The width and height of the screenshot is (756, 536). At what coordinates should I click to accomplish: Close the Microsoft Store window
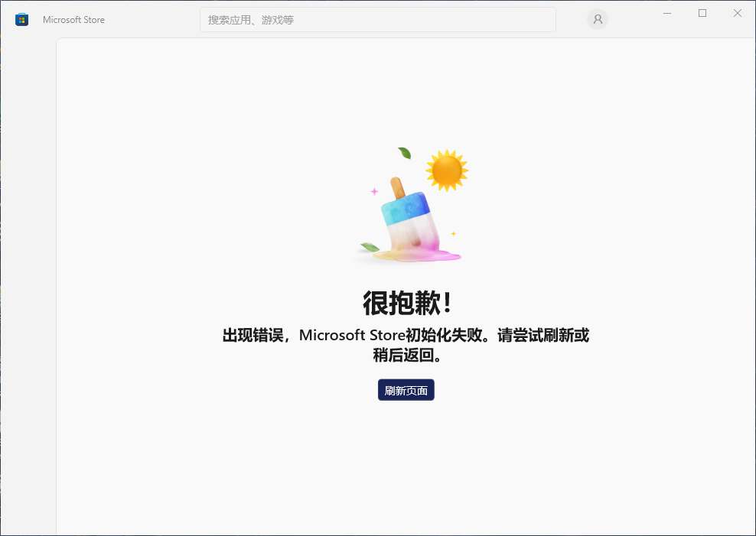[x=738, y=14]
